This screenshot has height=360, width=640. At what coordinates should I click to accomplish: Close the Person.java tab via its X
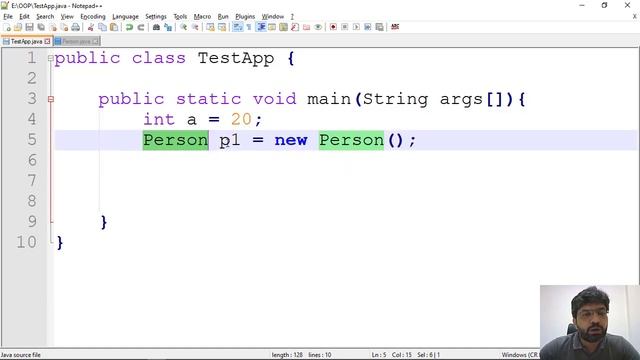[95, 42]
